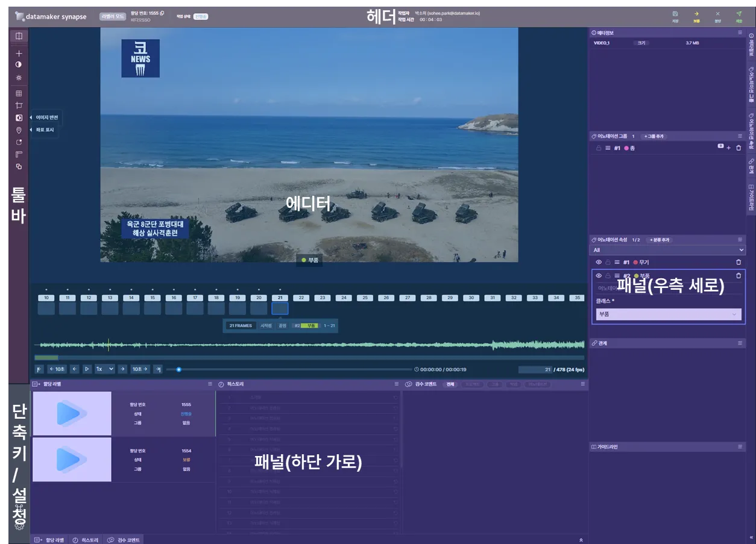The width and height of the screenshot is (756, 544).
Task: Switch to the 가이드라인 vertical side tab
Action: (751, 197)
